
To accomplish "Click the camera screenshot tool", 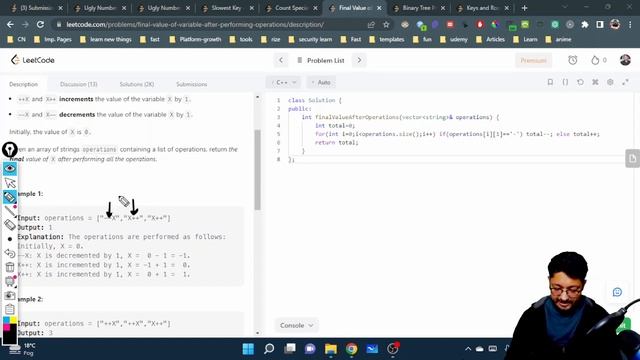I will click(10, 295).
